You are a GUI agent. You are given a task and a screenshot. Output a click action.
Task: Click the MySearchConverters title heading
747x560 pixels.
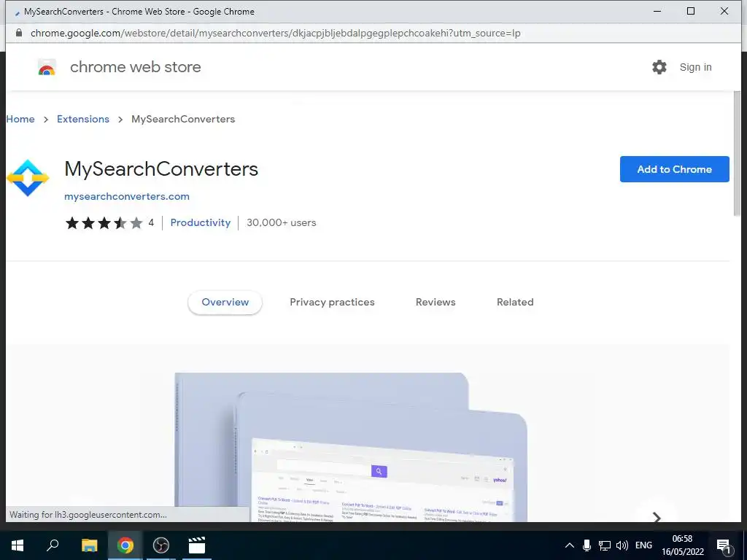point(161,169)
